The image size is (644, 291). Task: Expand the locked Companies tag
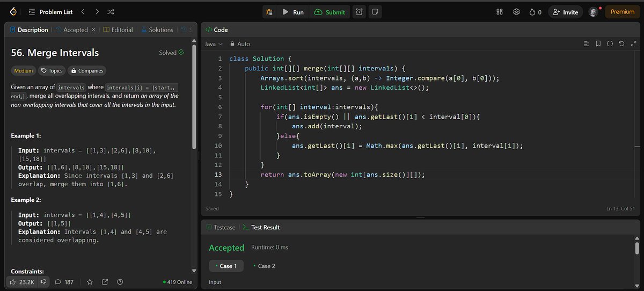click(x=86, y=71)
